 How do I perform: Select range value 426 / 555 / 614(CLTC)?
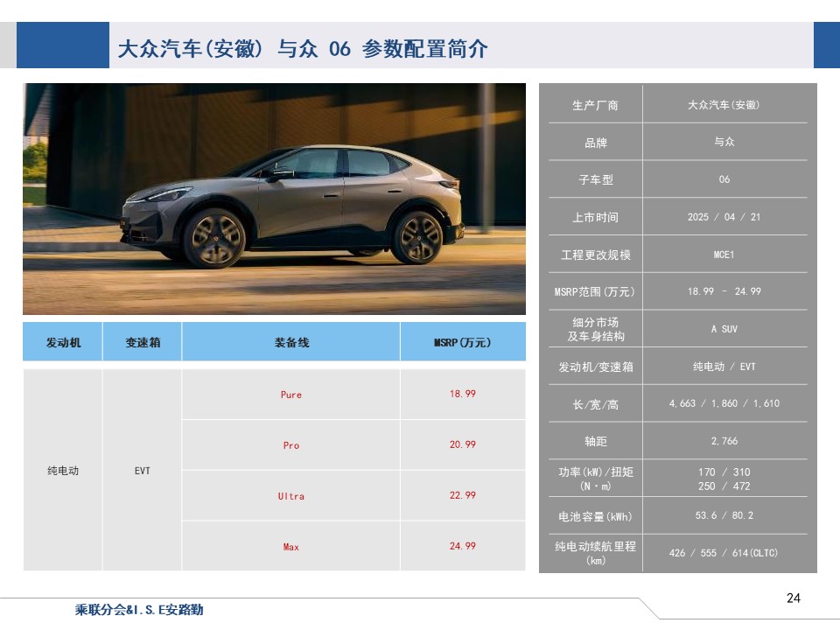pos(724,553)
